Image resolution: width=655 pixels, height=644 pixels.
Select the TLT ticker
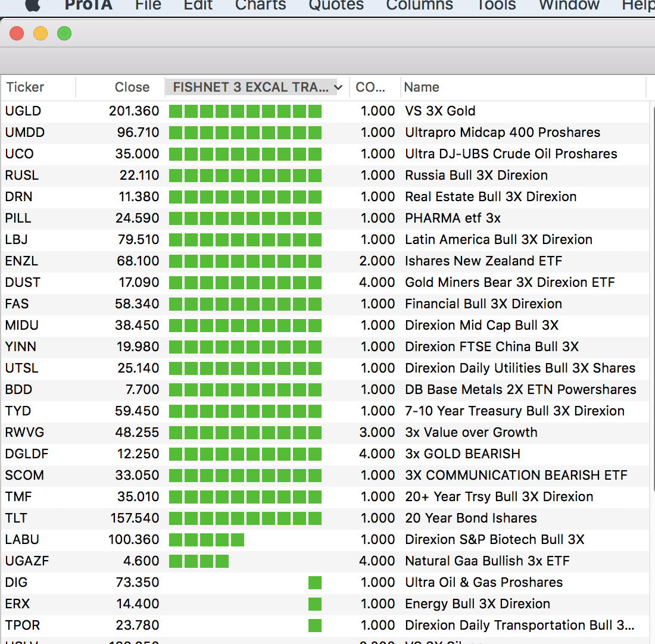click(16, 518)
